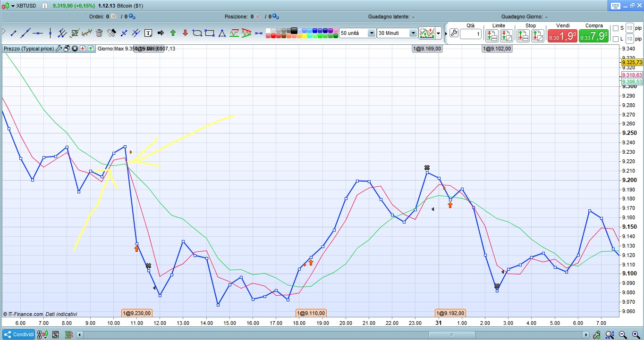Click the Prezzo (Typical price) label
The height and width of the screenshot is (340, 644).
[29, 49]
